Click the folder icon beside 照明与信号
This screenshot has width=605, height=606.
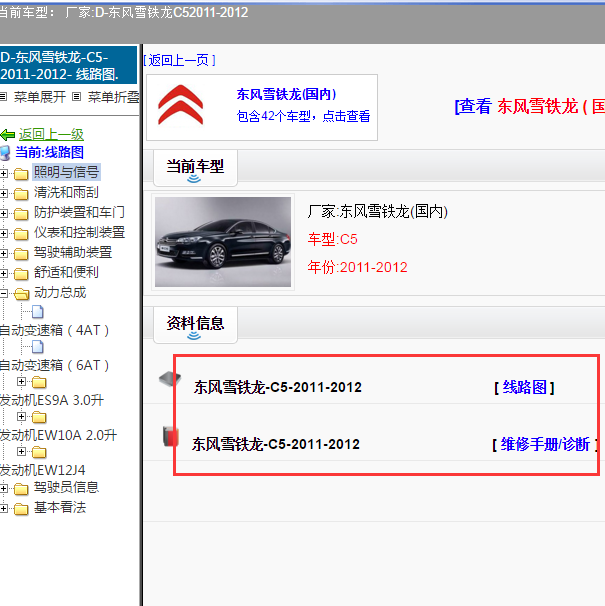click(21, 174)
